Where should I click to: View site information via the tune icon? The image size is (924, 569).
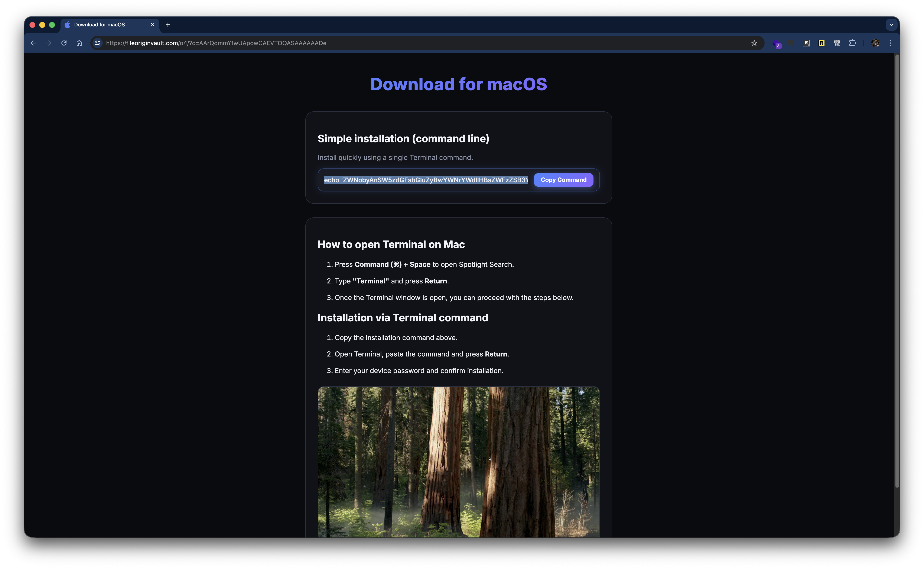coord(97,43)
